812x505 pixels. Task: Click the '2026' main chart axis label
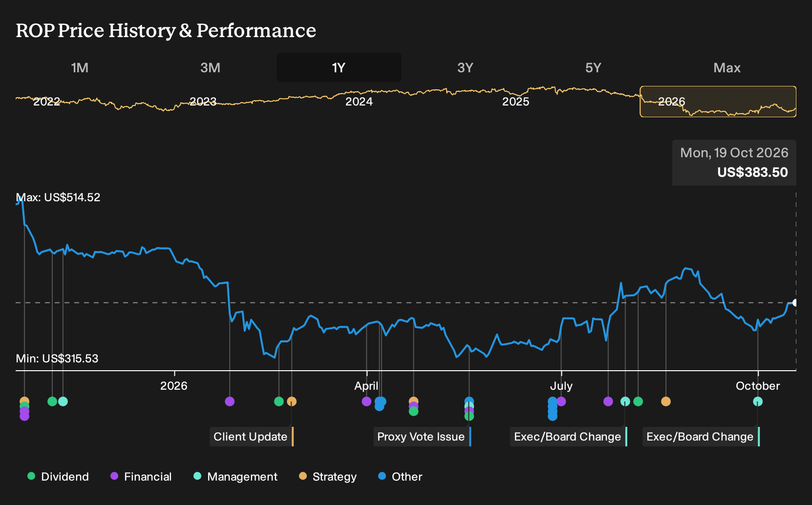(174, 386)
